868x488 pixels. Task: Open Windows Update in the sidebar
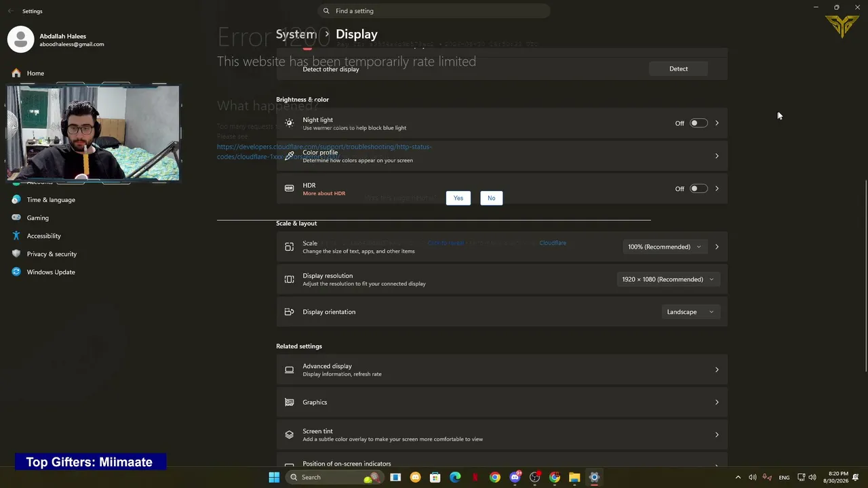(x=51, y=272)
